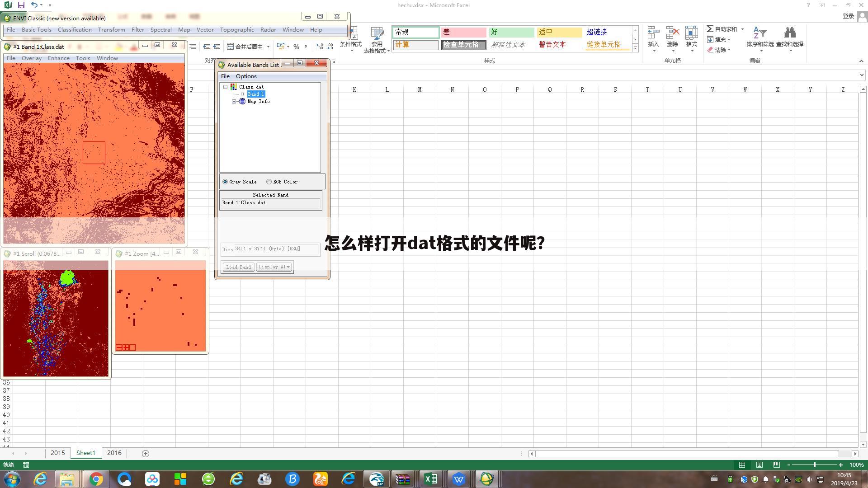
Task: Select the RGB Color radio button
Action: click(269, 182)
